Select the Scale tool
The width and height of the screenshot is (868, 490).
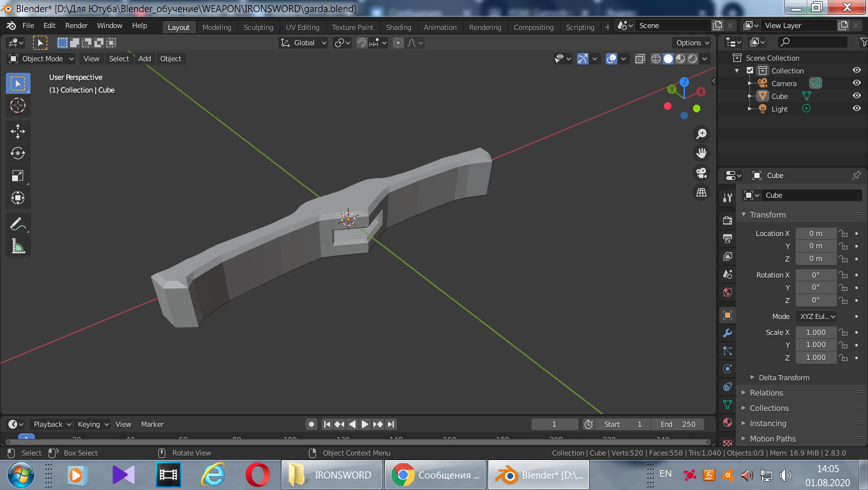(x=18, y=175)
